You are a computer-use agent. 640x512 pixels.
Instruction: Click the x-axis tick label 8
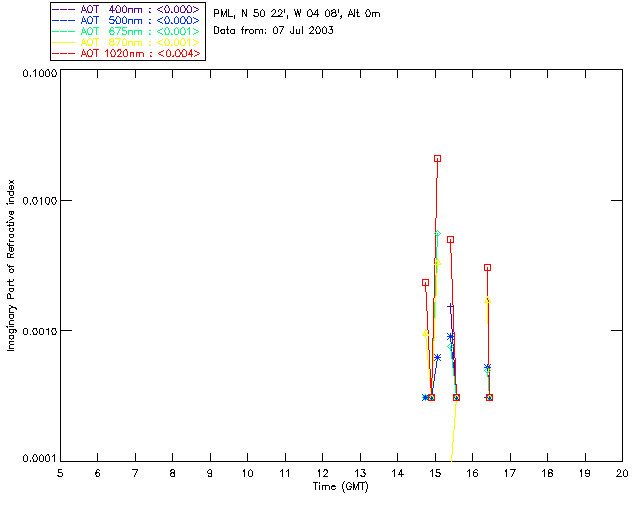point(173,473)
